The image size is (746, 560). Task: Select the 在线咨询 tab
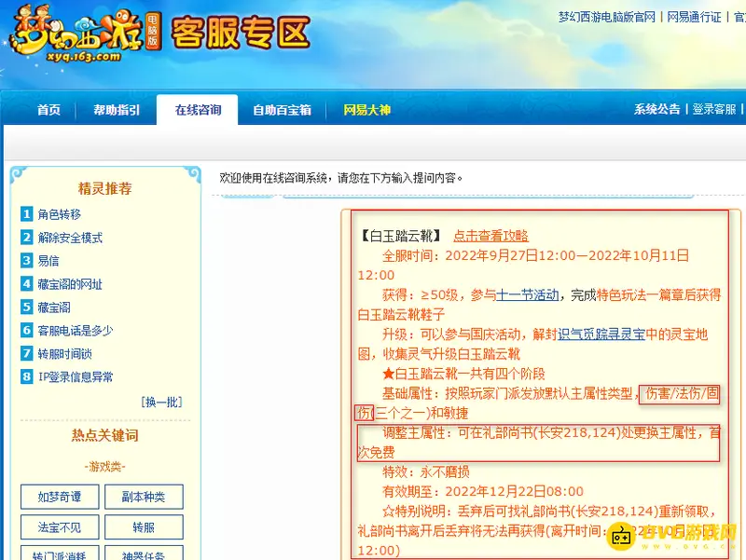click(198, 110)
